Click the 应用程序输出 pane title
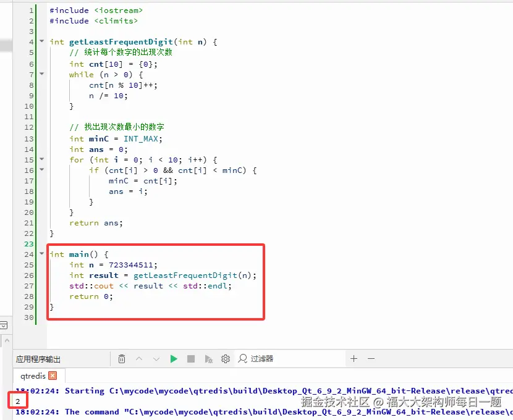Image resolution: width=513 pixels, height=420 pixels. coord(38,359)
